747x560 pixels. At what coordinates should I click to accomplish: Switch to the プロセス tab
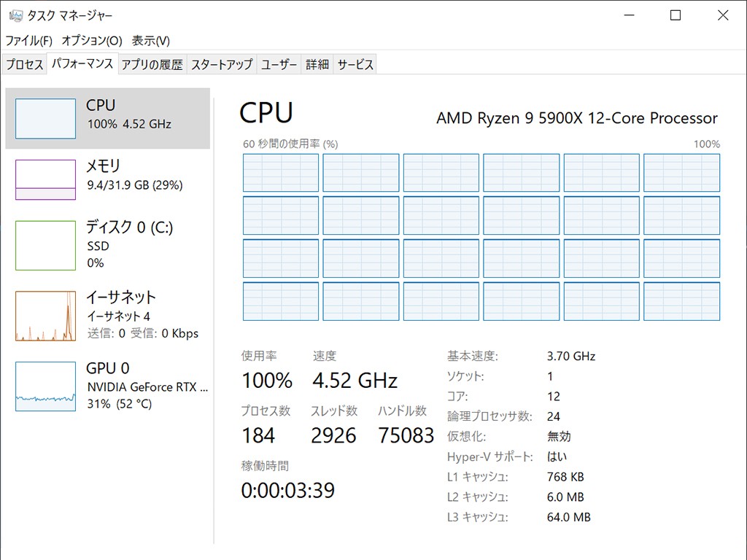(x=25, y=64)
